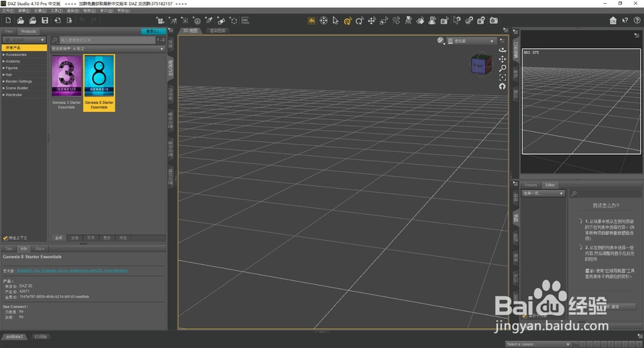Click the viewport Orbit control icon
The image size is (644, 348).
(502, 50)
